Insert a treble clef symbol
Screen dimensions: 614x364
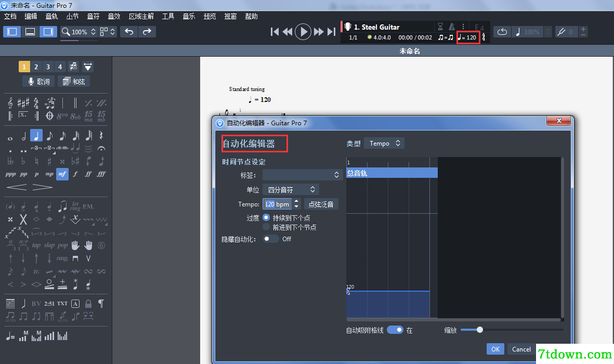pos(10,103)
